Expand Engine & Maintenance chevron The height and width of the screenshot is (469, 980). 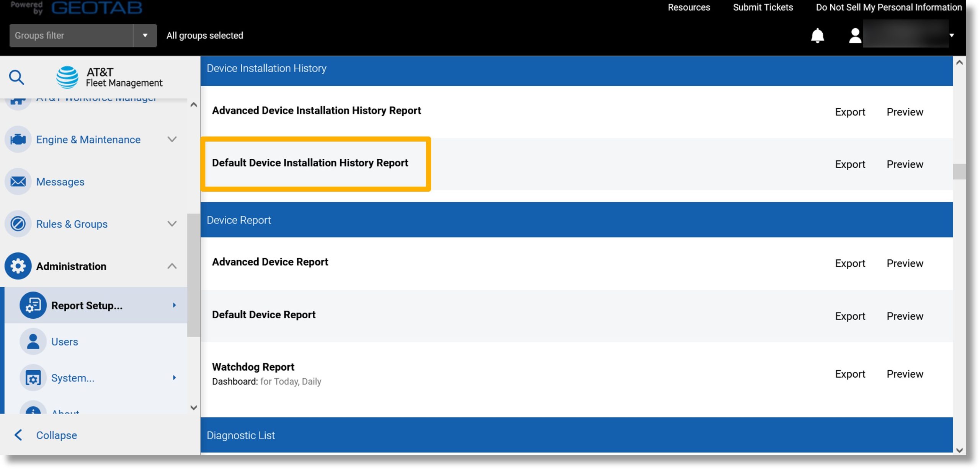pos(172,139)
